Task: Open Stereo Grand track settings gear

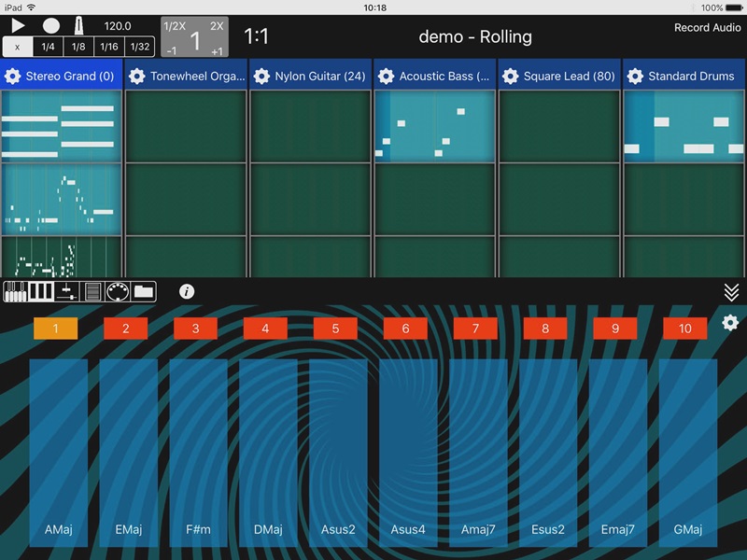Action: click(x=13, y=76)
